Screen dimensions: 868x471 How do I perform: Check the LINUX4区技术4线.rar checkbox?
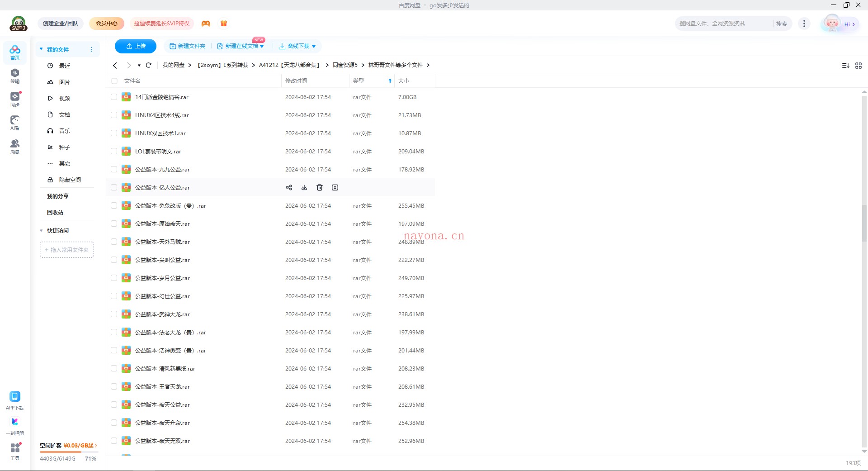point(114,115)
